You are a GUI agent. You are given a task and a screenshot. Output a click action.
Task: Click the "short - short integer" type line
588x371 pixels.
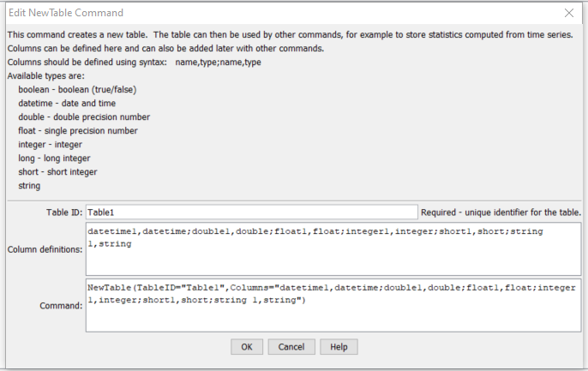pos(57,172)
